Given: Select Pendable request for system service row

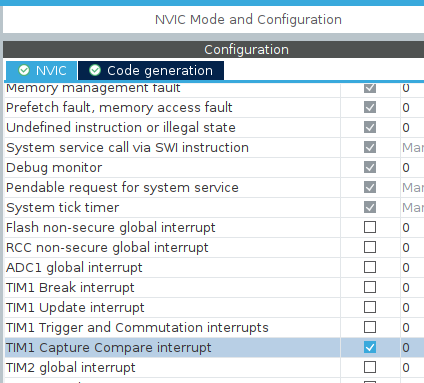Looking at the screenshot, I should (x=214, y=187).
